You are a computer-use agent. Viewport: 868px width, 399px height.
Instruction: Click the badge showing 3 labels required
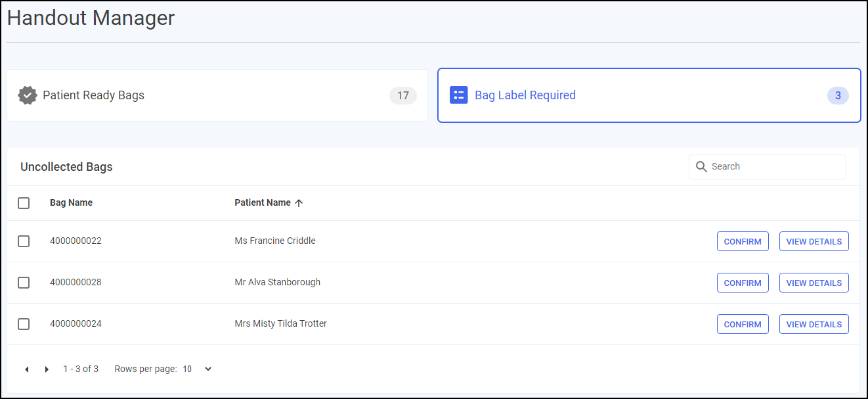point(837,95)
